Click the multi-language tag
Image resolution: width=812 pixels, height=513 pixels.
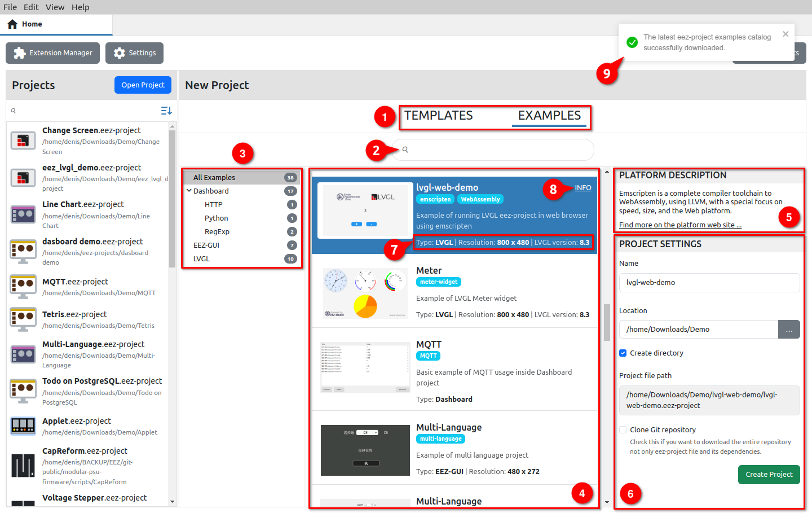click(440, 439)
